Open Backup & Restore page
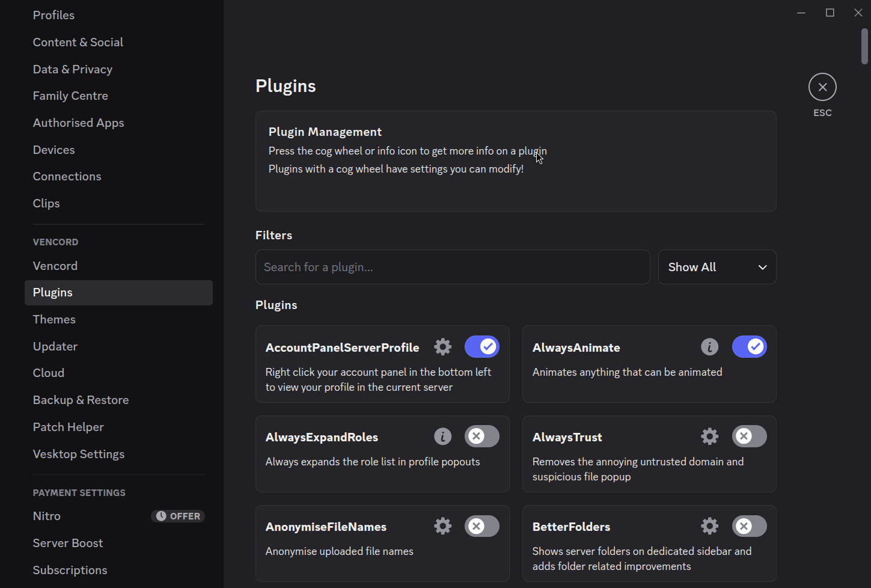 (118, 400)
